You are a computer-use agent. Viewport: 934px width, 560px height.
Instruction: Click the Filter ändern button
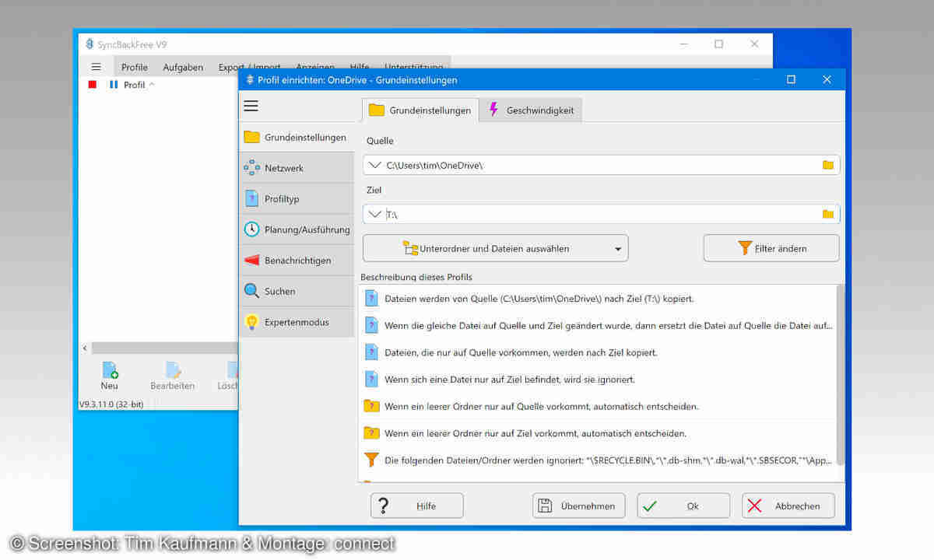[x=771, y=249]
